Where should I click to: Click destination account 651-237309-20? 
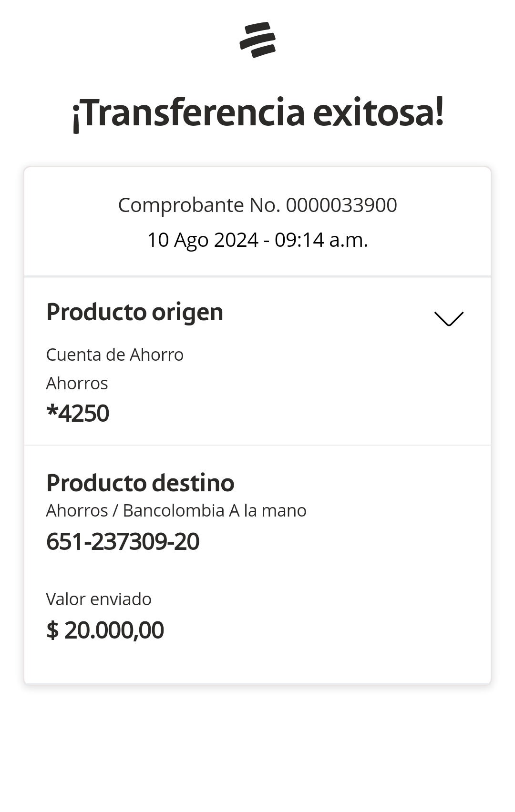click(123, 542)
